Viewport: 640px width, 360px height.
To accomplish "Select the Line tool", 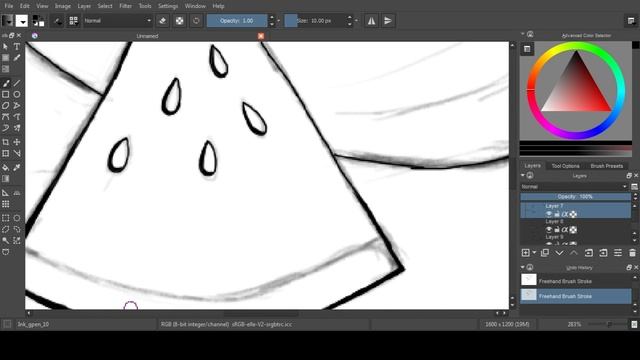I will tap(17, 83).
